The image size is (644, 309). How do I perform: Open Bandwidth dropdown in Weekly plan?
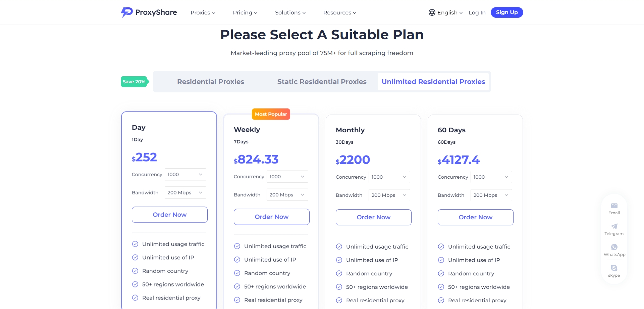tap(287, 195)
